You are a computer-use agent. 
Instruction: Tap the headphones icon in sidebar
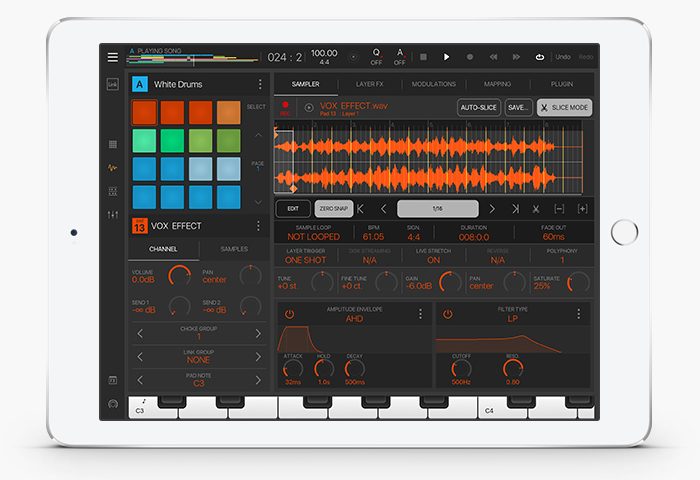tap(113, 404)
